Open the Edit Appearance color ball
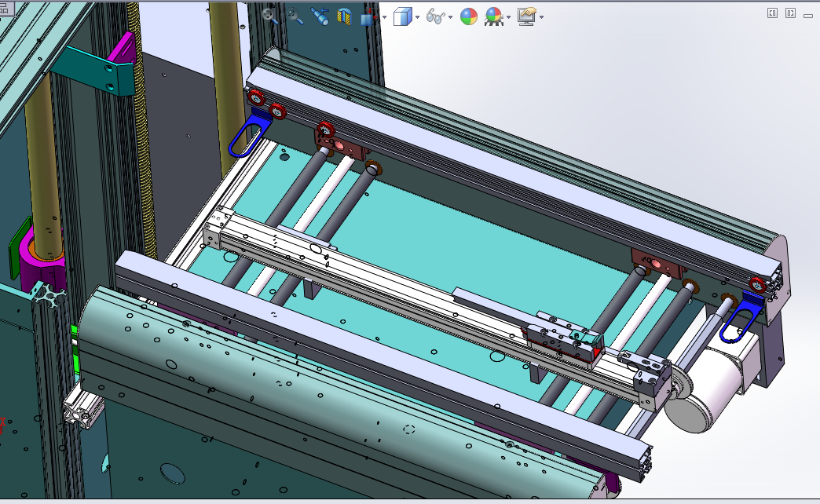Viewport: 820px width, 504px height. [x=469, y=16]
